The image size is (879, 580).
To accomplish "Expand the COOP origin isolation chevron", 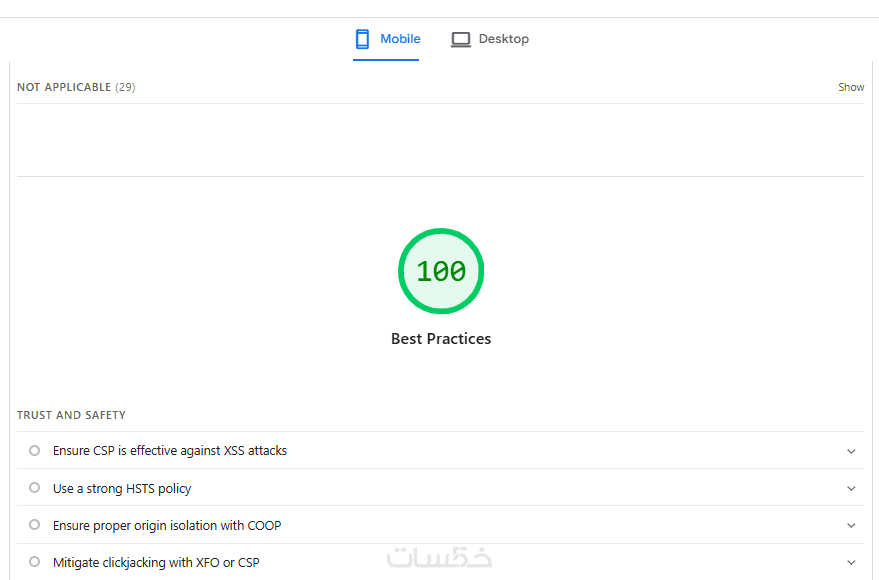I will coord(851,526).
